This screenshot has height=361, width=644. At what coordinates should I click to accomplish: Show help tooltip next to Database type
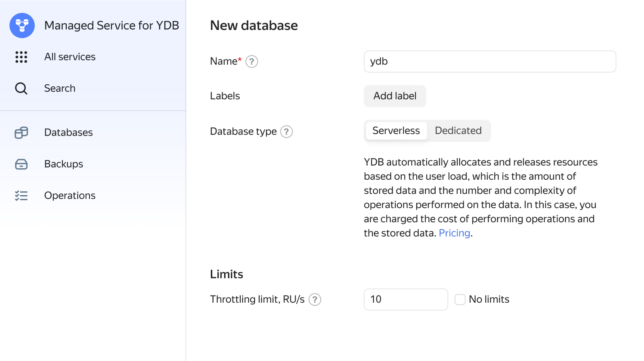coord(286,132)
